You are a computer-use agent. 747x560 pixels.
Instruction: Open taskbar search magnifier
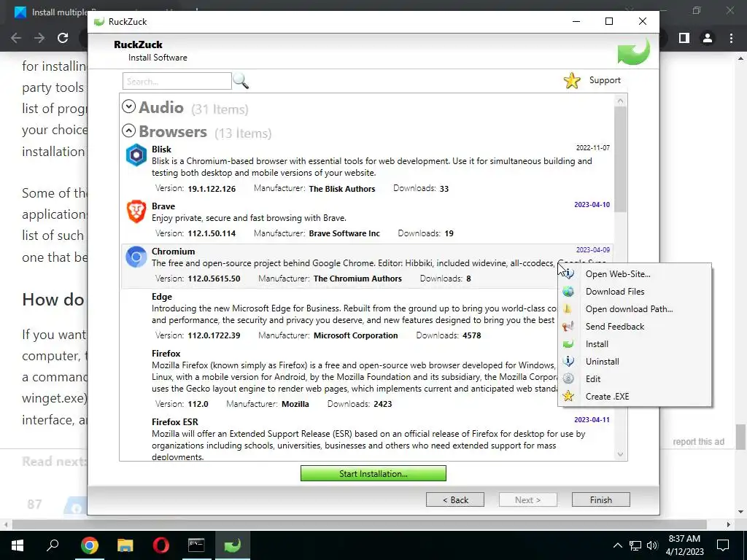pyautogui.click(x=53, y=545)
